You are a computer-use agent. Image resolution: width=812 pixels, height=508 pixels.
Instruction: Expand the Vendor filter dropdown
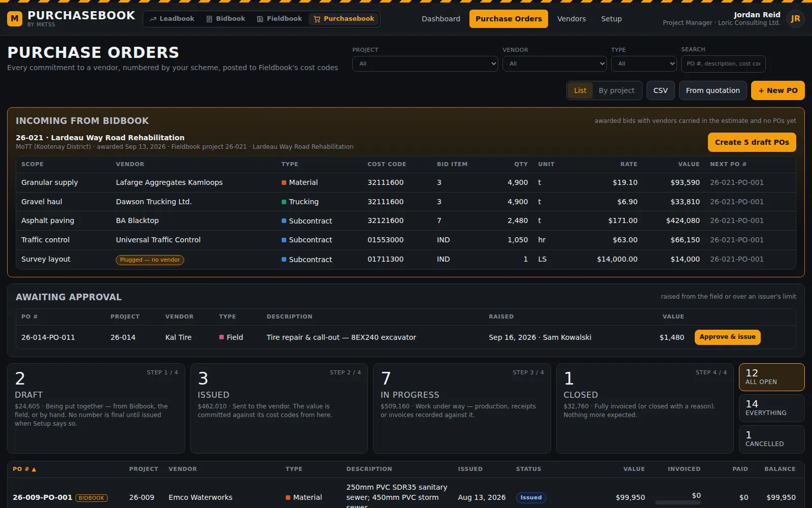coord(555,63)
